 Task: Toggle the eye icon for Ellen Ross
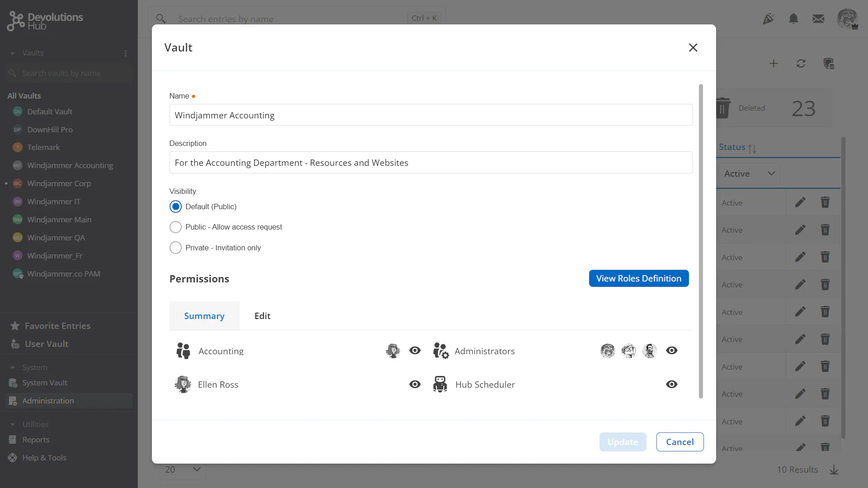pos(415,385)
